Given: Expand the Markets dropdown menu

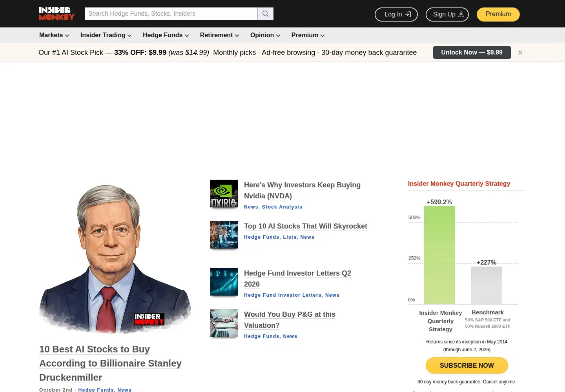Looking at the screenshot, I should click(54, 35).
